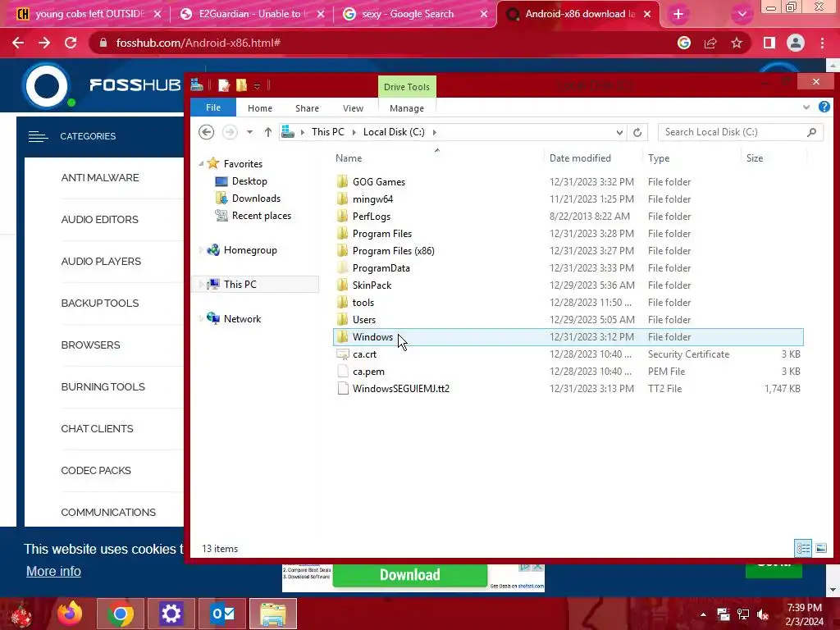Open the address bar history dropdown
840x630 pixels.
click(619, 132)
